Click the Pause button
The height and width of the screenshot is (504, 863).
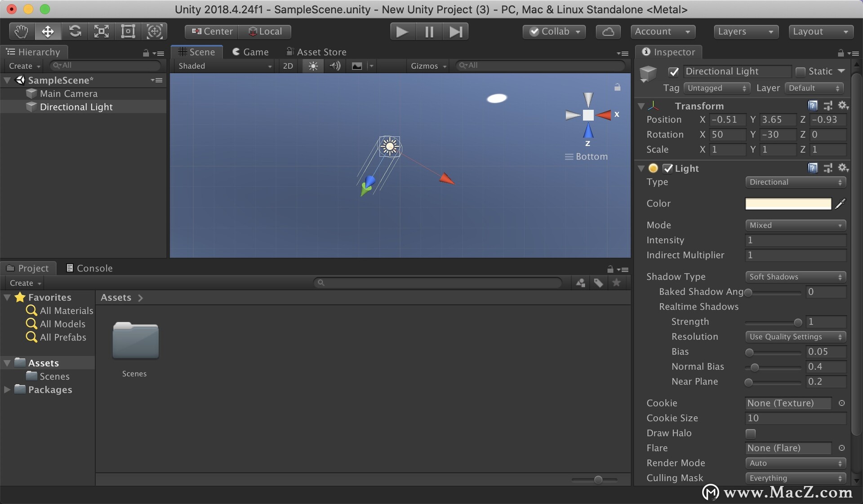(429, 31)
